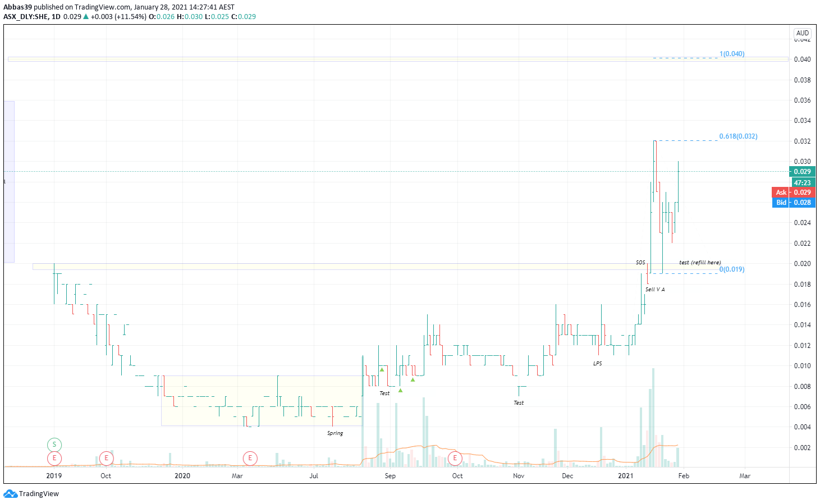The image size is (820, 504).
Task: Click the 2021 time axis label
Action: point(626,476)
